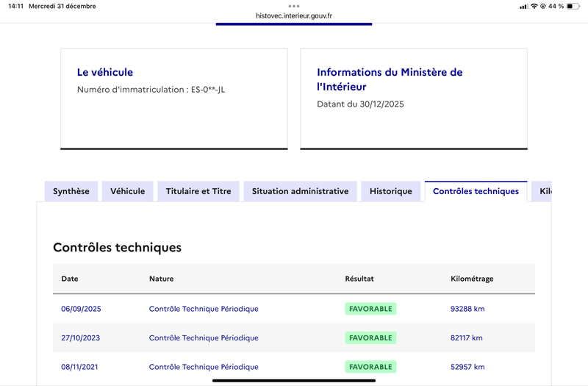This screenshot has height=386, width=588.
Task: Click the FAVORABLE badge for 27/10/2023
Action: [370, 338]
